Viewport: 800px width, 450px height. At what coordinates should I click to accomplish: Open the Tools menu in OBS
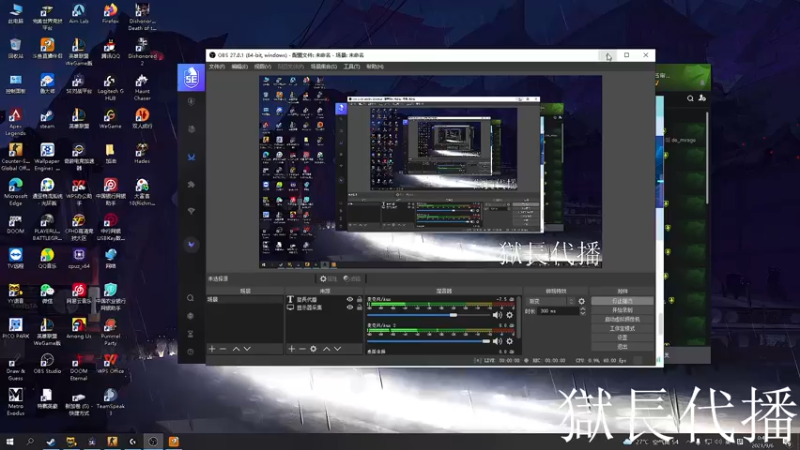point(352,67)
